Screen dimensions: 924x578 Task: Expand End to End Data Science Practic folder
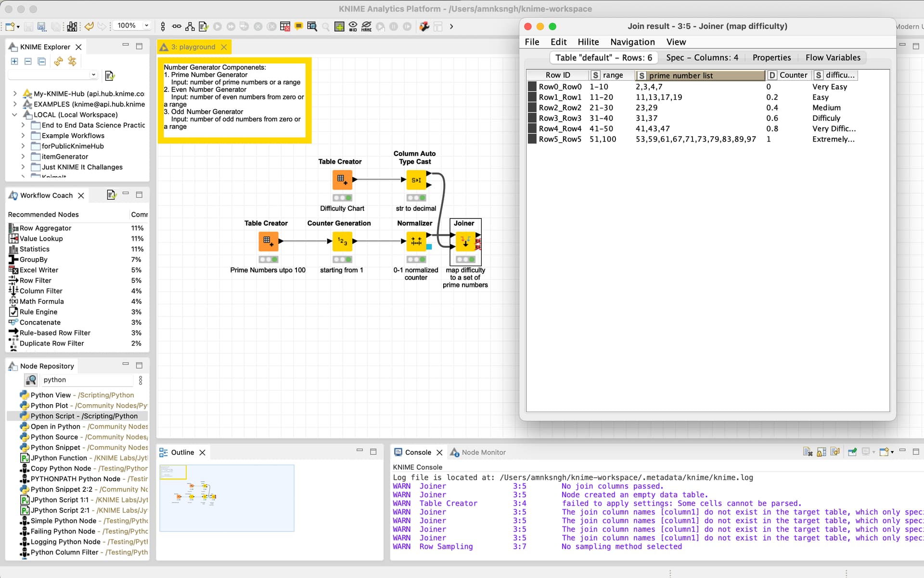23,125
